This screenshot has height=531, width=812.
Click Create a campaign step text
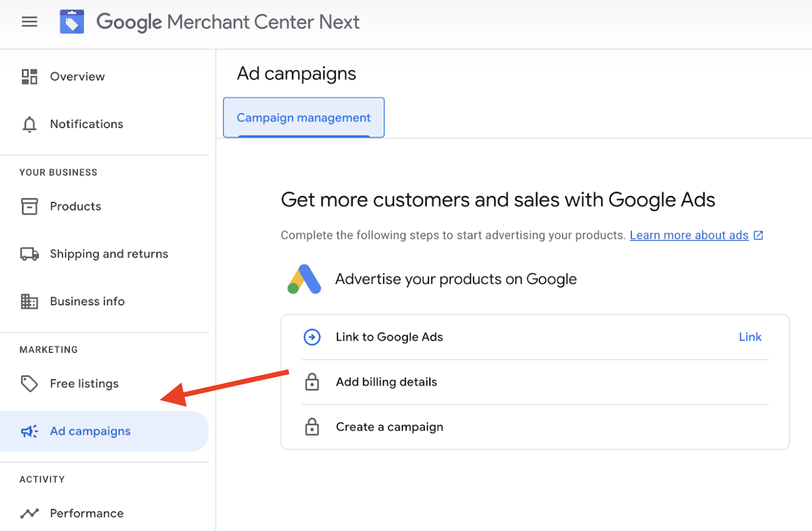pos(389,427)
